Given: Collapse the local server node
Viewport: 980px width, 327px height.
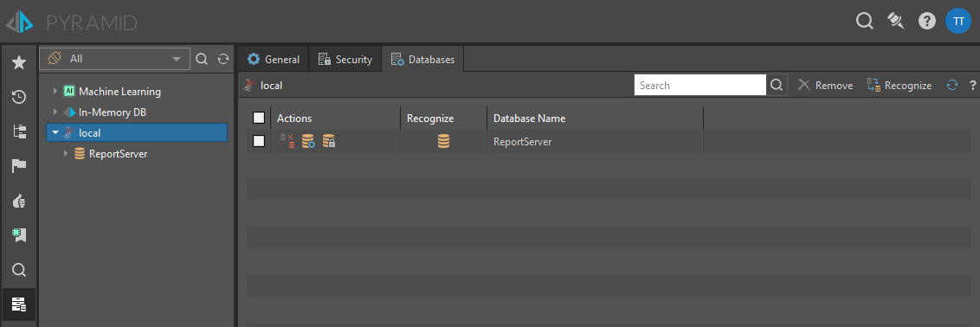Looking at the screenshot, I should click(x=55, y=133).
